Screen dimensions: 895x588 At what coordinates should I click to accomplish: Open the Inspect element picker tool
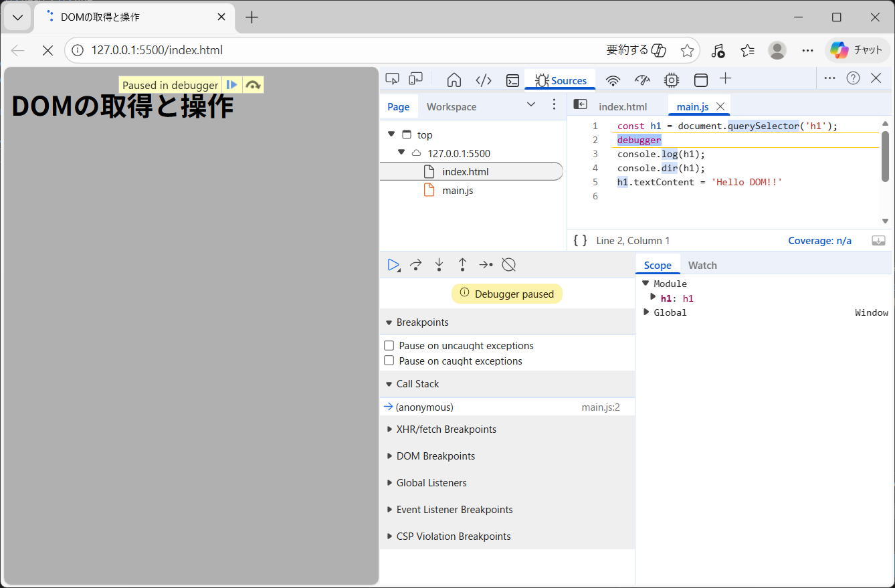[x=393, y=80]
